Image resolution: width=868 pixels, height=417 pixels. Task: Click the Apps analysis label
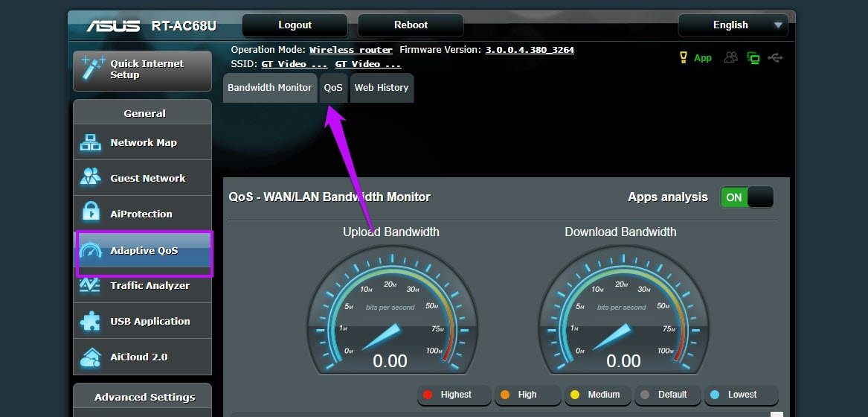[668, 197]
